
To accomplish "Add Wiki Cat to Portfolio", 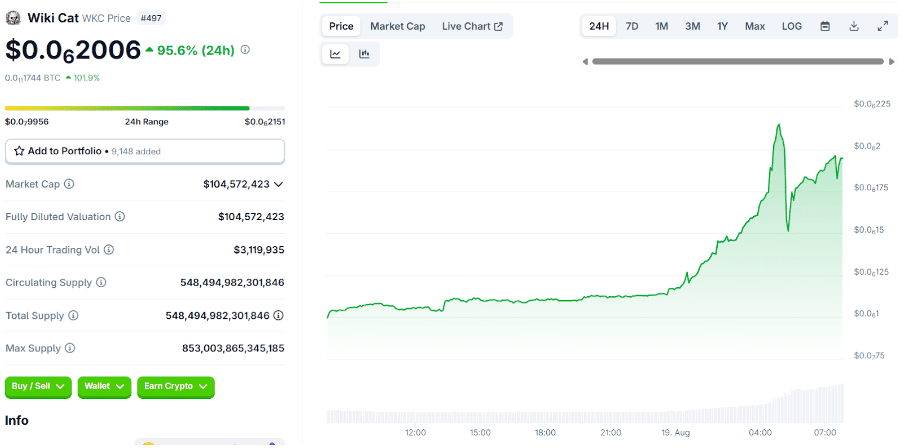I will 145,151.
